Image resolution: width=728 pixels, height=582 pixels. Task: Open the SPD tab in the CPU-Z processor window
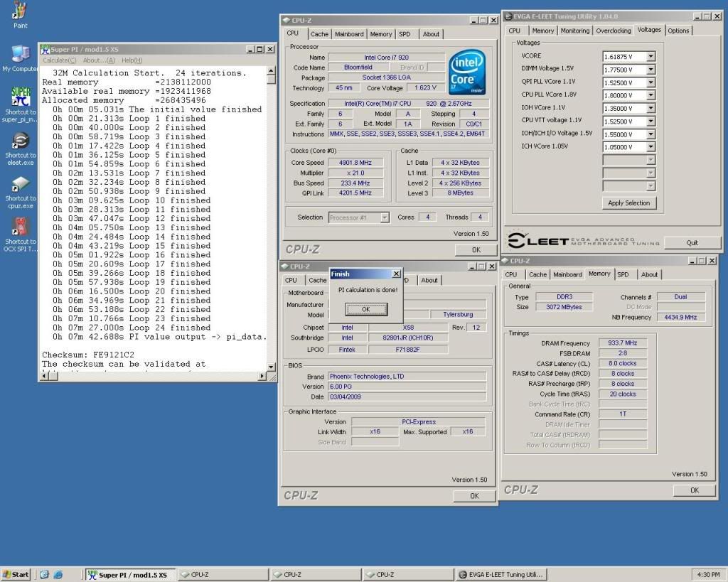(x=405, y=34)
